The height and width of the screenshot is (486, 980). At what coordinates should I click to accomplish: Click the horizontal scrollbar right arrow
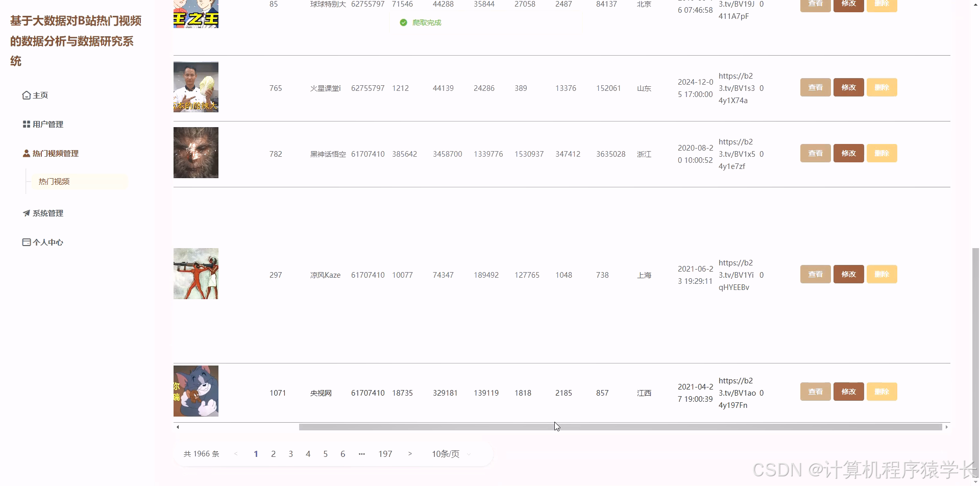(x=946, y=427)
